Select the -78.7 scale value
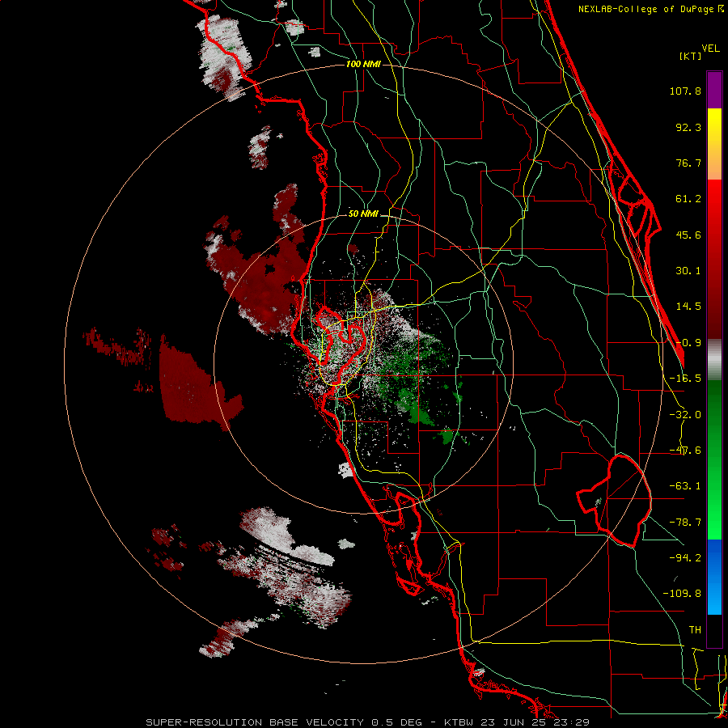 pyautogui.click(x=685, y=523)
